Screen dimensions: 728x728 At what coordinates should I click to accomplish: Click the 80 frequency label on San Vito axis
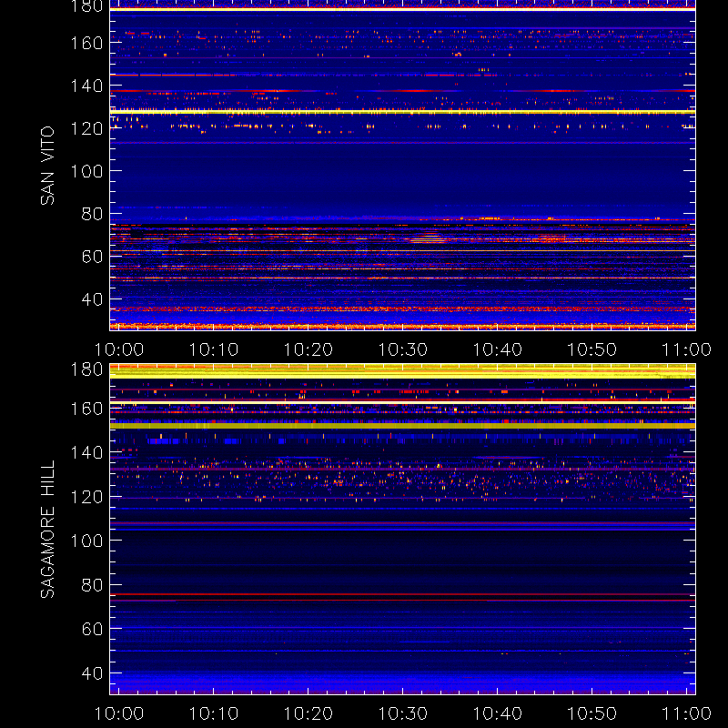point(93,214)
